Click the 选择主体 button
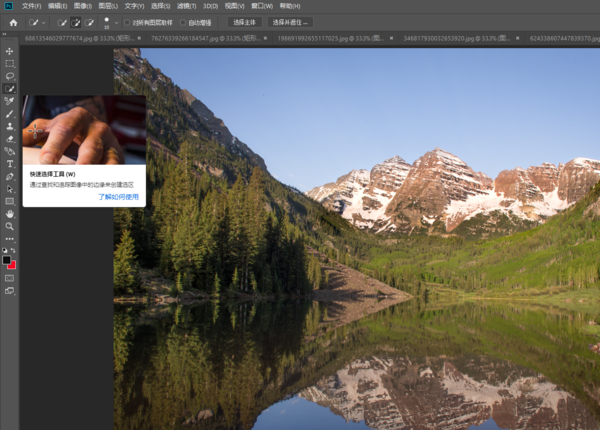 pos(243,22)
